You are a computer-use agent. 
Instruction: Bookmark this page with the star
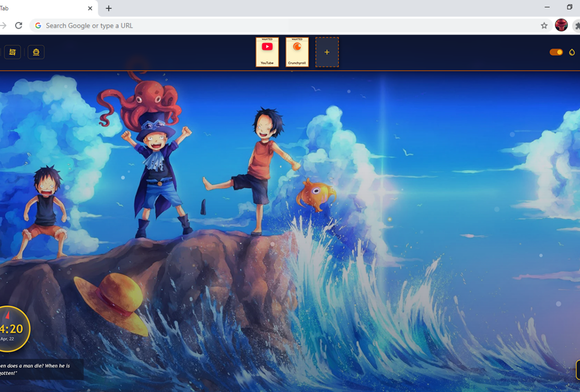click(x=544, y=26)
